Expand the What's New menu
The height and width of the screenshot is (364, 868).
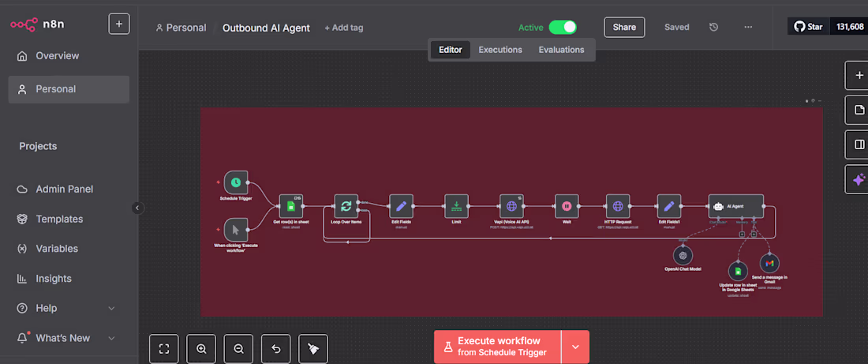click(x=111, y=338)
